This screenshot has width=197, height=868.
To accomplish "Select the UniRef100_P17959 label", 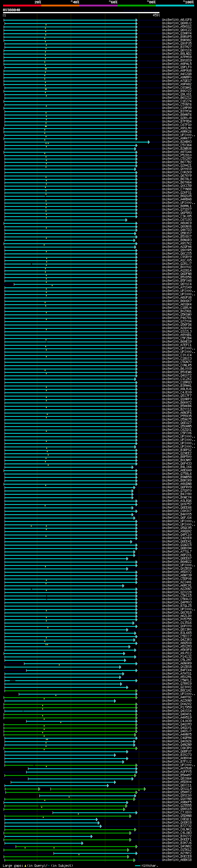I will (x=177, y=707).
